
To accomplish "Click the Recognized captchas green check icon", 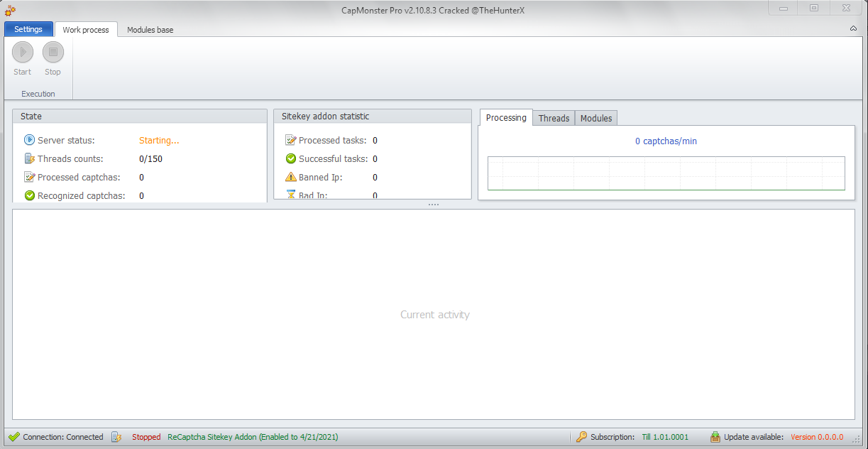I will tap(30, 195).
